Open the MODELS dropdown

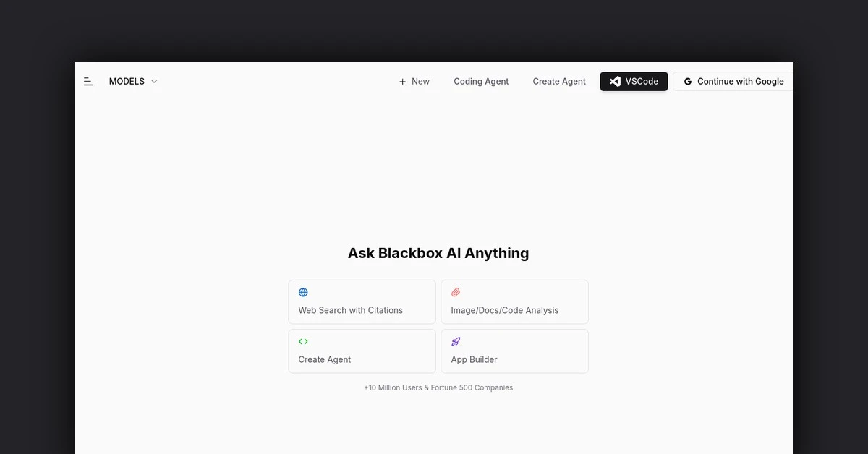tap(127, 81)
